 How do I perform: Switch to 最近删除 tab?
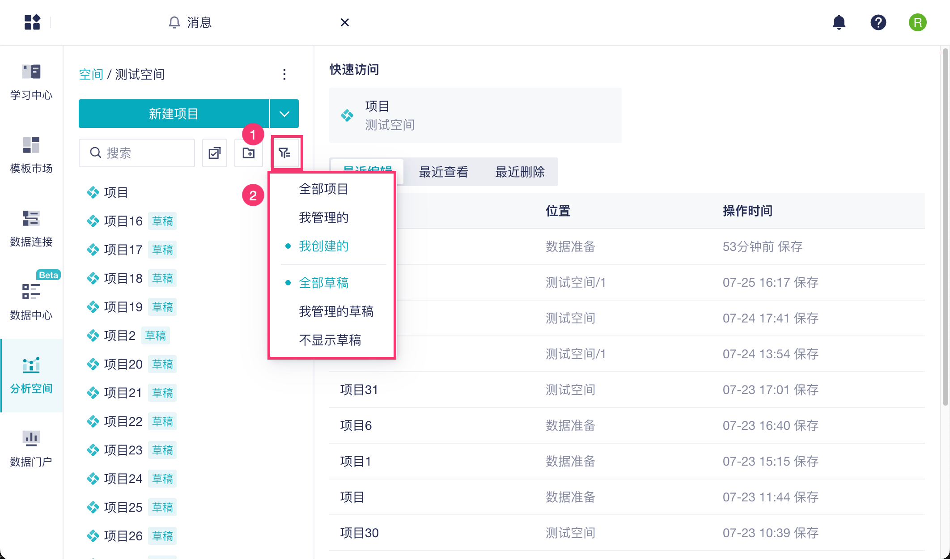click(x=520, y=172)
